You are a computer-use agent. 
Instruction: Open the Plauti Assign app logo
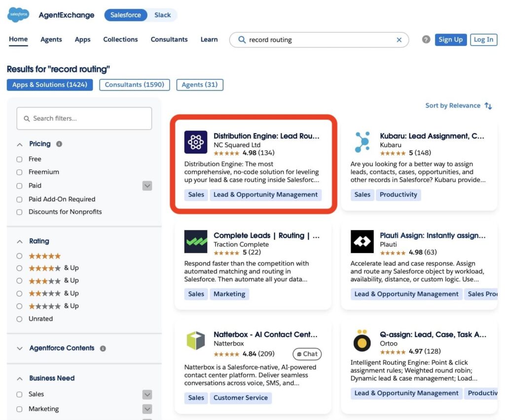coord(362,241)
